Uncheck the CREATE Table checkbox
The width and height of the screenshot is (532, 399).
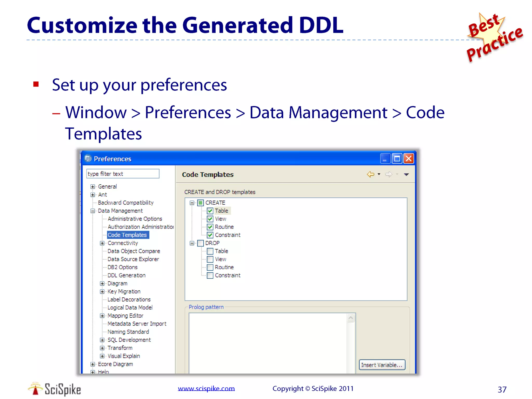tap(210, 211)
